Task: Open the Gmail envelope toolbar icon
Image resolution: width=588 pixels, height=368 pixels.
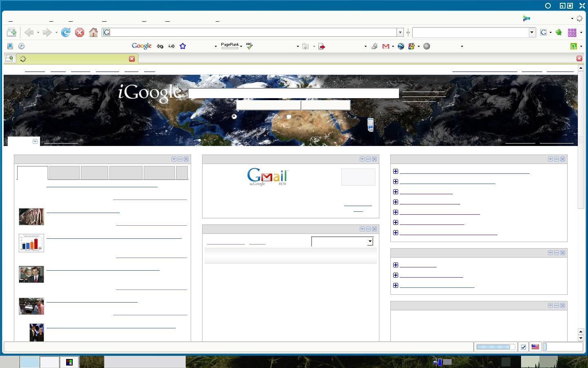Action: point(385,46)
